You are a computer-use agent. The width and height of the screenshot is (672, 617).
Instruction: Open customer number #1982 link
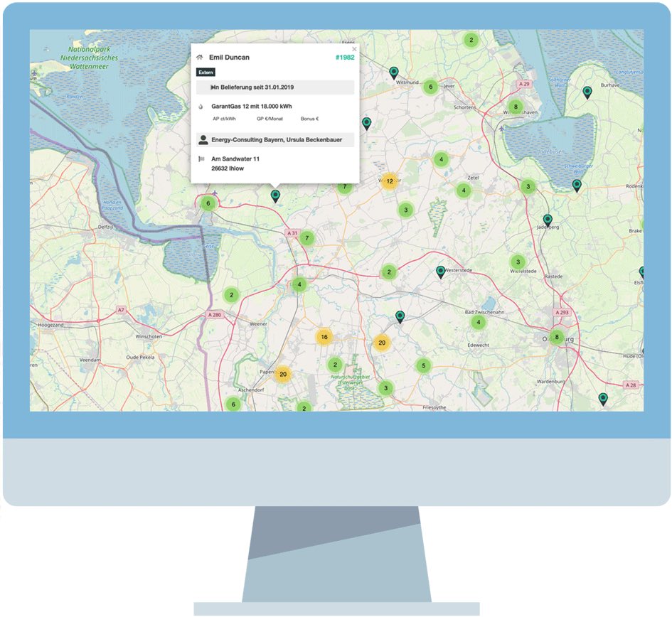(x=345, y=58)
